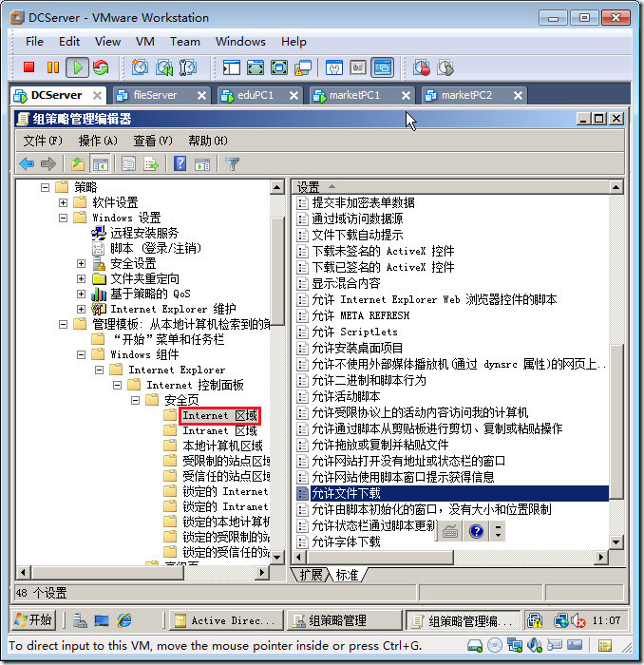The height and width of the screenshot is (665, 644).
Task: Click the tree pane horizontal scroll left arrow
Action: [x=23, y=573]
